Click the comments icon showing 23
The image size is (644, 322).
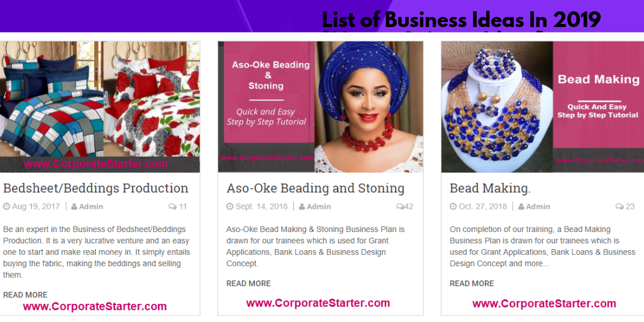click(x=619, y=206)
